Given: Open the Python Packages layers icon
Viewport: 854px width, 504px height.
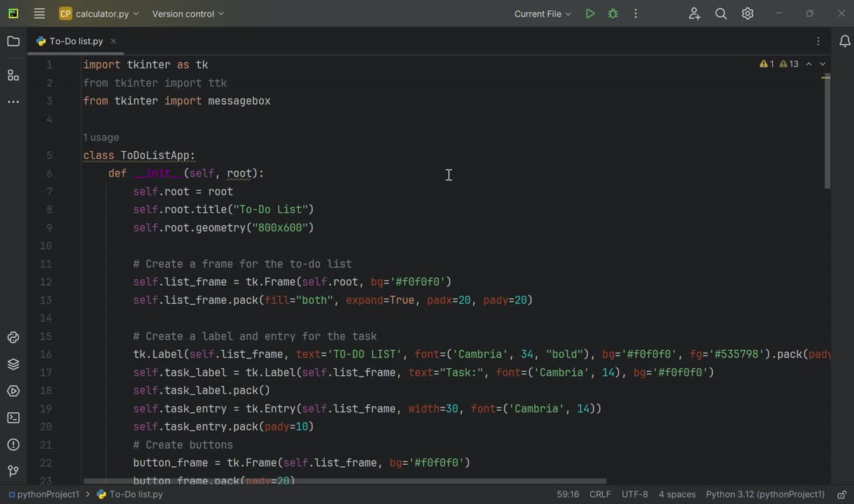Looking at the screenshot, I should tap(13, 365).
